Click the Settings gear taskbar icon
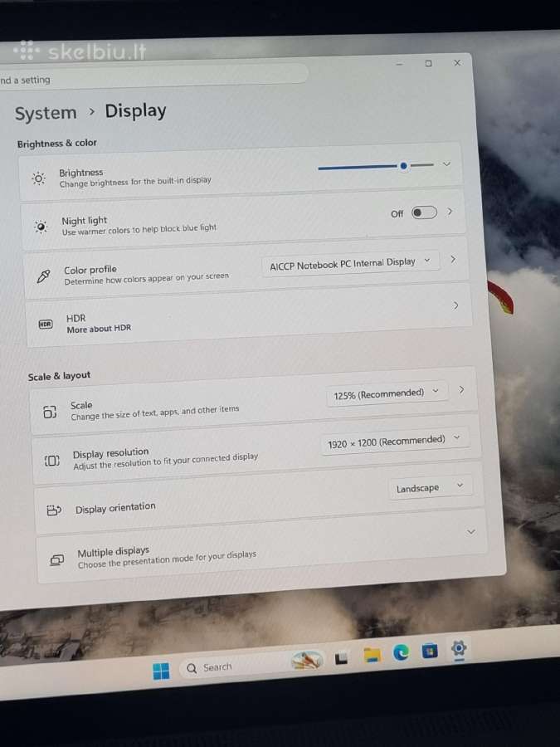 click(x=459, y=648)
